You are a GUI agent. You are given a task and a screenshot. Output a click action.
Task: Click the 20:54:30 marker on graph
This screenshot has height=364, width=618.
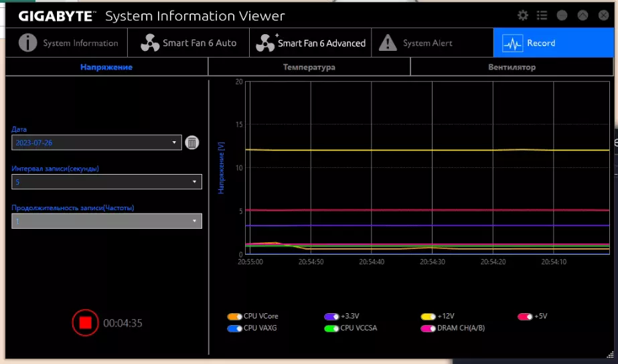point(432,262)
